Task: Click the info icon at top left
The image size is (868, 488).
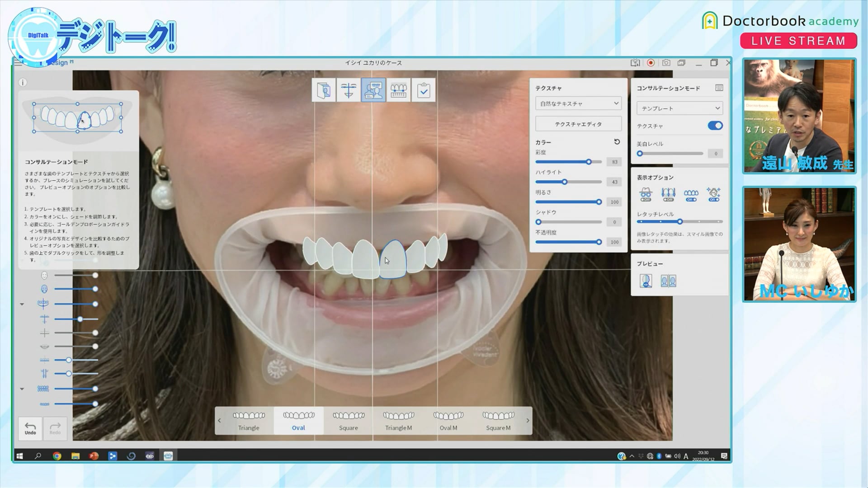Action: coord(23,82)
